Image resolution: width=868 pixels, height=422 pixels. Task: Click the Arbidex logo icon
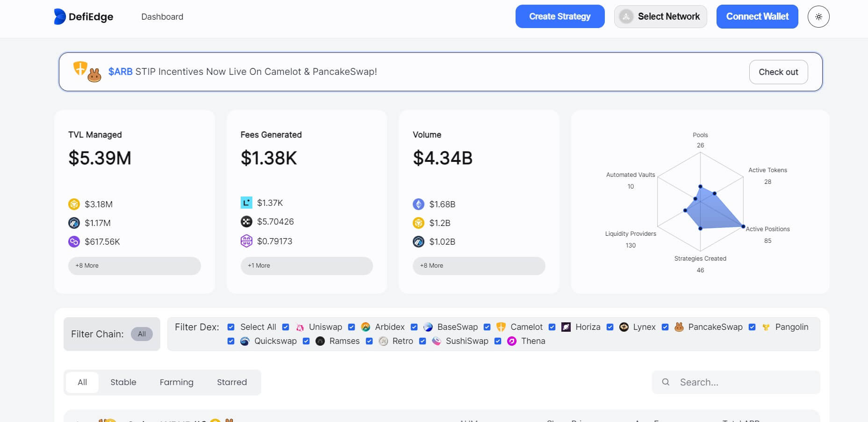[x=366, y=327]
